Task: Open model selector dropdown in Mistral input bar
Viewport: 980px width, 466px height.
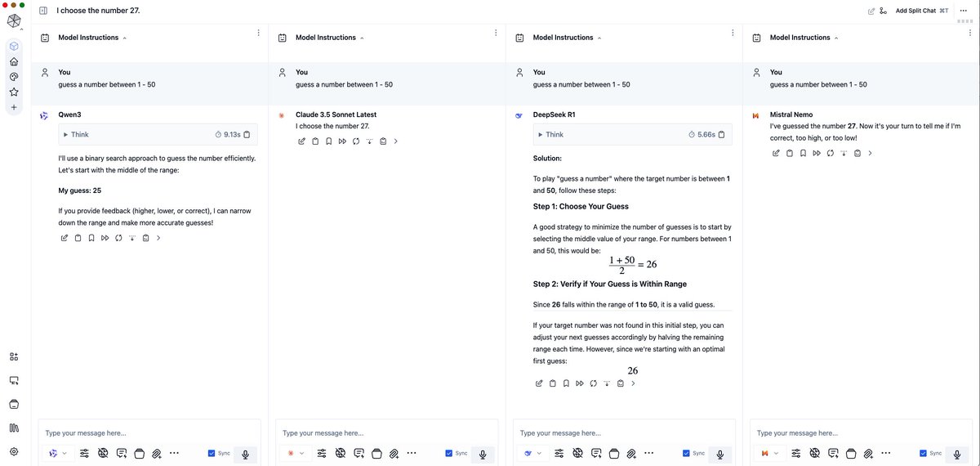Action: tap(769, 453)
